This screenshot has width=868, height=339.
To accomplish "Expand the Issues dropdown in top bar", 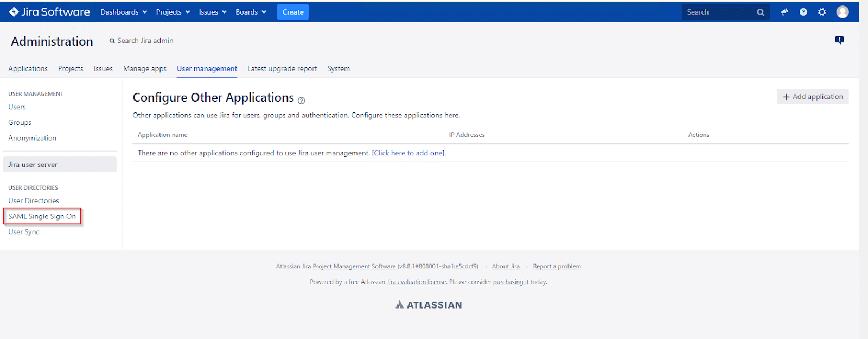I will tap(212, 12).
